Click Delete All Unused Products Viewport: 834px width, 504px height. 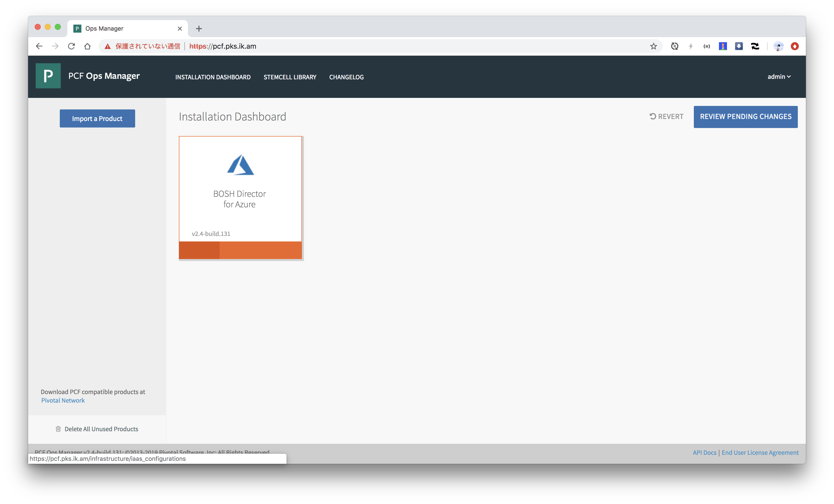tap(97, 429)
